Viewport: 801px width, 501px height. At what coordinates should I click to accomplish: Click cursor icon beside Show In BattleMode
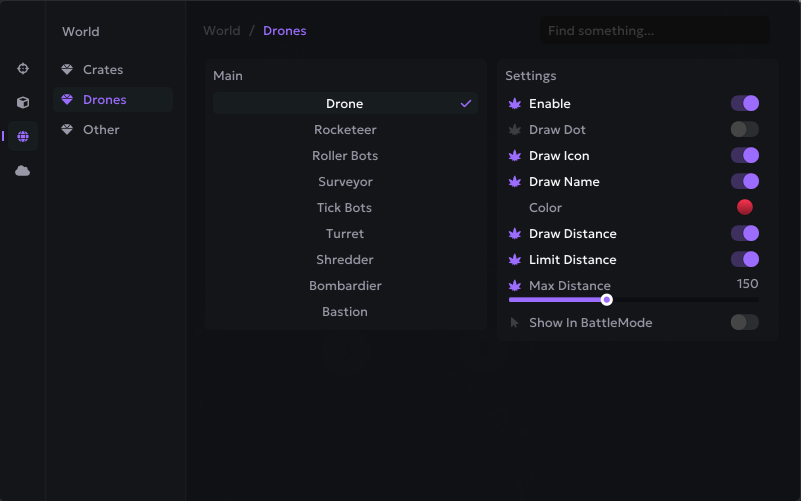click(515, 323)
